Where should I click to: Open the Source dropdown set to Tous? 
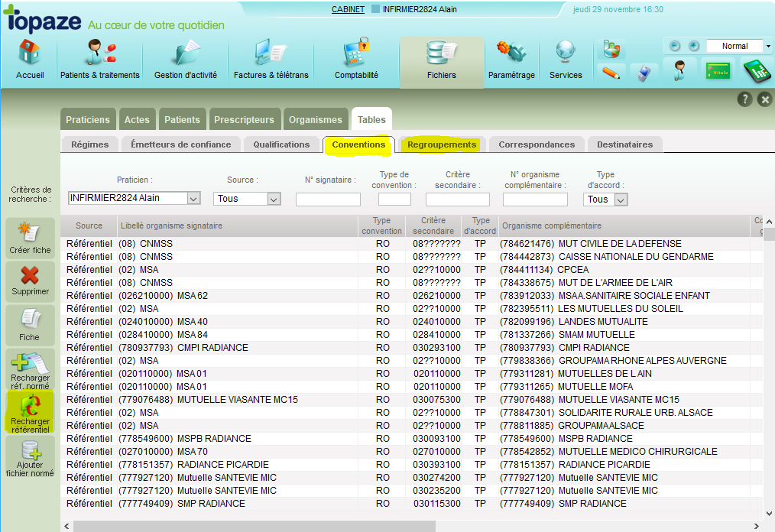pos(274,199)
